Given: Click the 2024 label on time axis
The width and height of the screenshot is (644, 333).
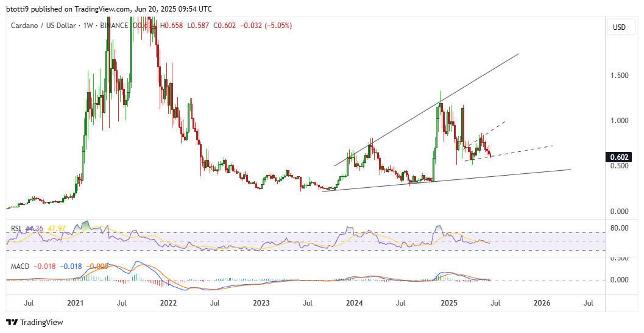Looking at the screenshot, I should 354,303.
